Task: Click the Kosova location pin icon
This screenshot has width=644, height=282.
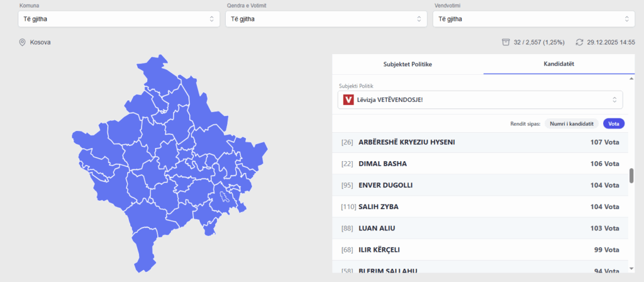Action: pos(22,42)
